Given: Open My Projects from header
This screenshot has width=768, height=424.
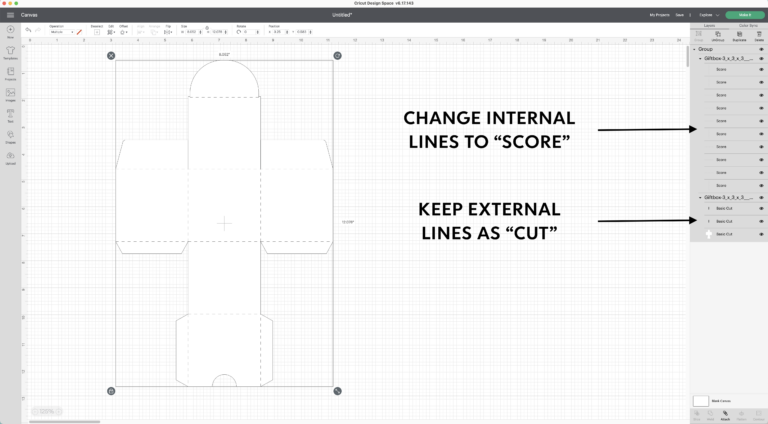Looking at the screenshot, I should click(x=660, y=15).
